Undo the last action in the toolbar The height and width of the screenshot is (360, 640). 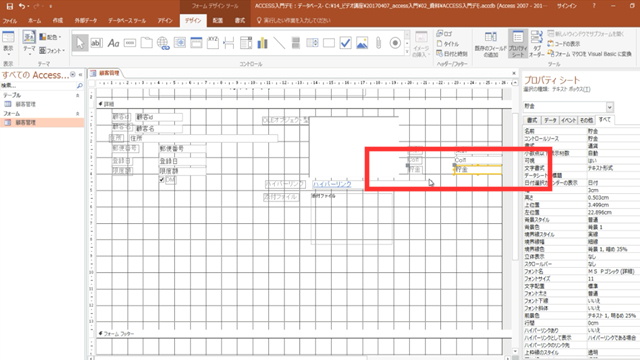click(x=22, y=6)
